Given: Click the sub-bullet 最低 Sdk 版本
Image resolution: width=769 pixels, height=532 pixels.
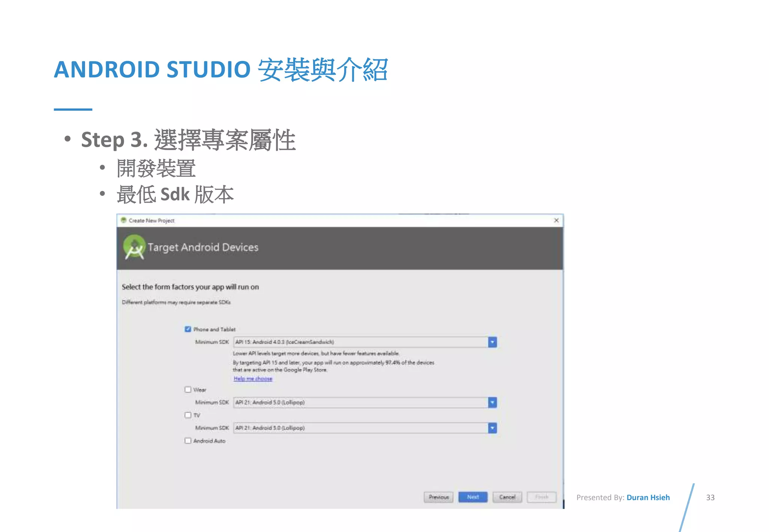Looking at the screenshot, I should (x=175, y=194).
